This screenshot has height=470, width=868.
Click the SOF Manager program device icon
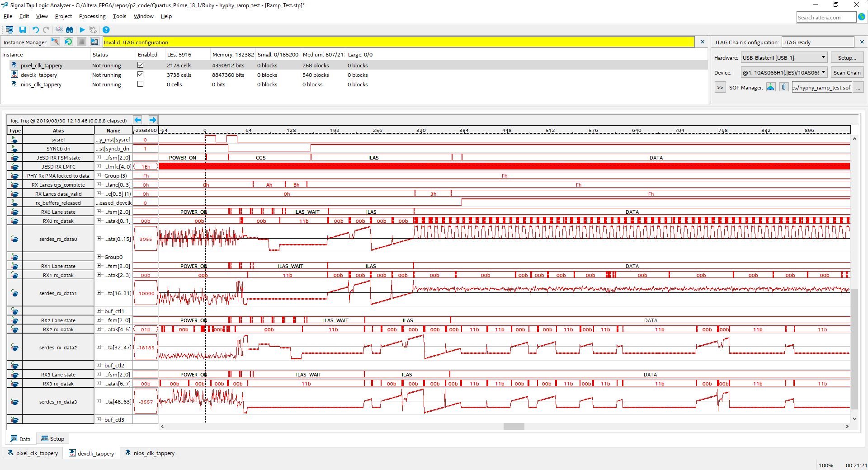click(x=771, y=87)
